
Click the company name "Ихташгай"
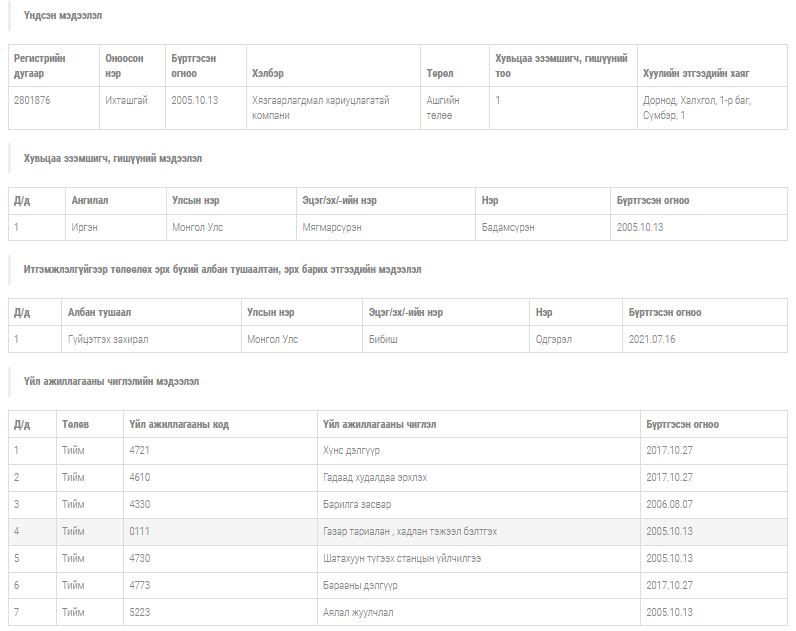[126, 100]
